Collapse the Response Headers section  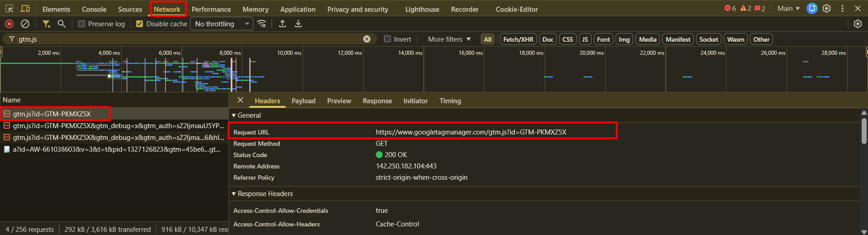(x=234, y=194)
